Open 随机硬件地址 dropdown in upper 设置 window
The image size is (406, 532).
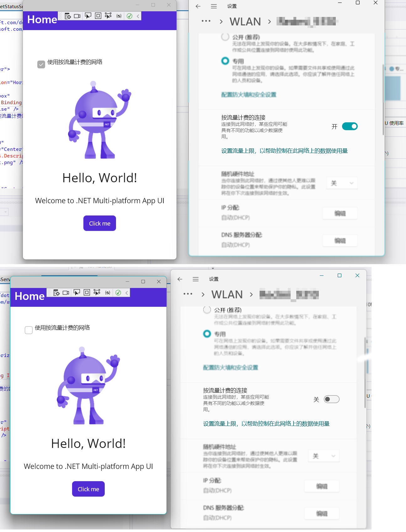pyautogui.click(x=342, y=183)
